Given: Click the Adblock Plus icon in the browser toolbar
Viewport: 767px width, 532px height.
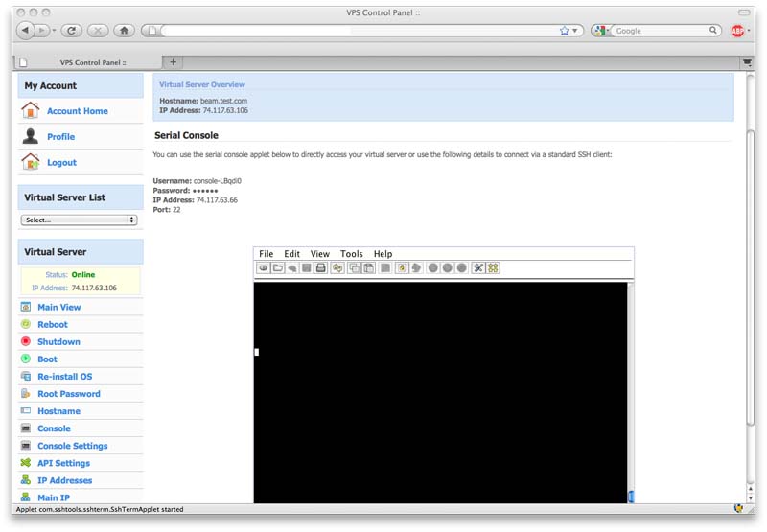Looking at the screenshot, I should click(738, 31).
